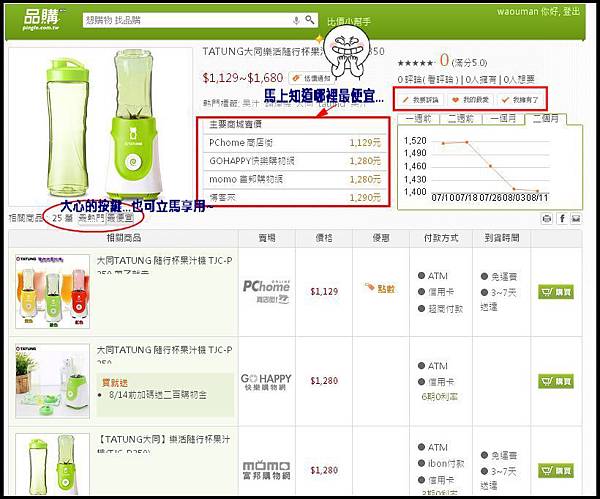Click the 價格 column header
600x499 pixels.
coord(324,238)
